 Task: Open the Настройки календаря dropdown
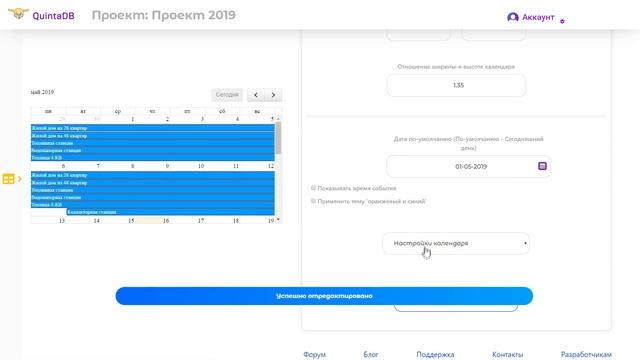click(456, 243)
